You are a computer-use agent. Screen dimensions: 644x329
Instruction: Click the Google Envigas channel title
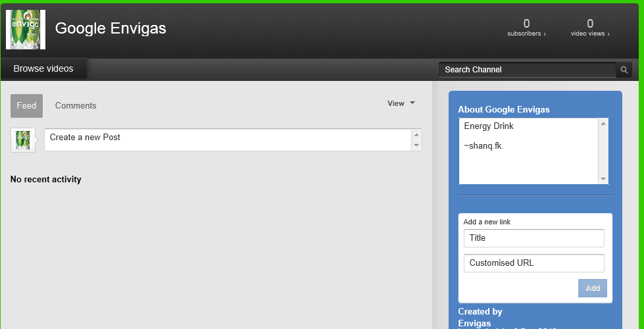pos(111,28)
